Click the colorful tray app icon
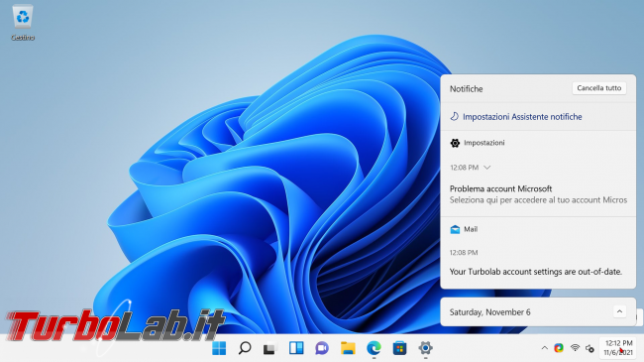 click(559, 348)
